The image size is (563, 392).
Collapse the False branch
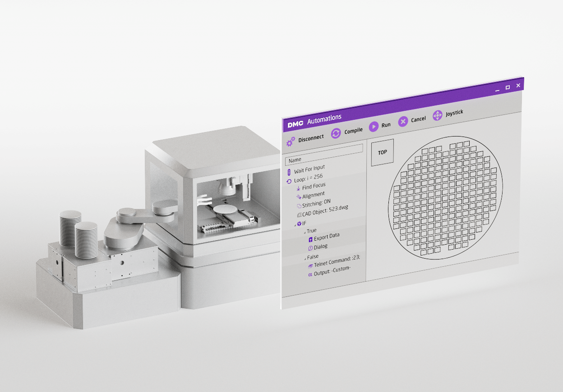coord(305,259)
